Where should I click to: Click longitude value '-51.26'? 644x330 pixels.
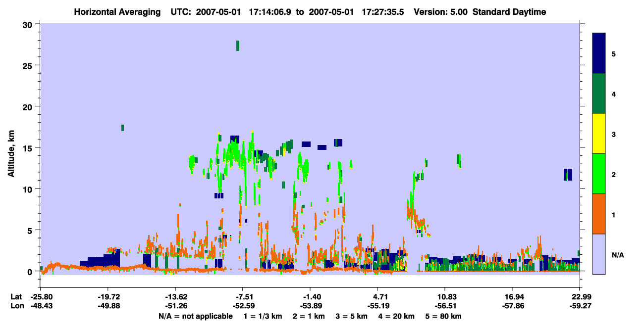(175, 306)
